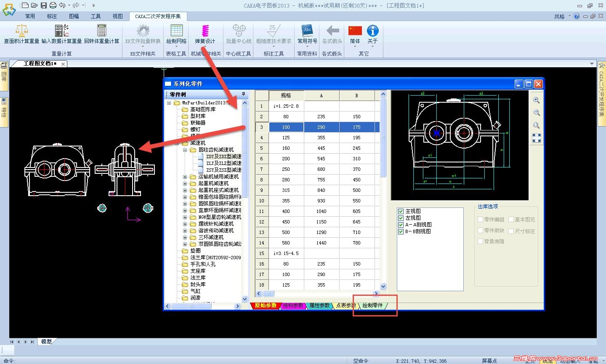This screenshot has width=606, height=364.
Task: Toggle 零件做块 checkbox
Action: tap(480, 230)
